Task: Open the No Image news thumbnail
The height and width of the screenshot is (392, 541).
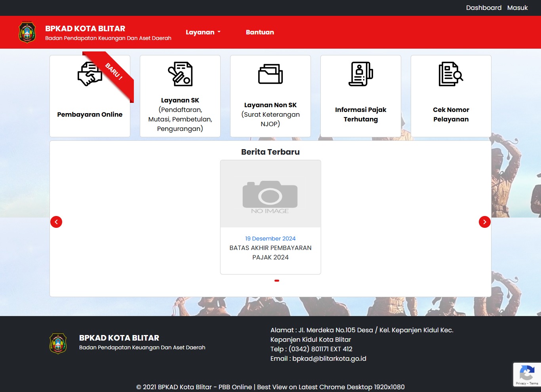Action: click(270, 194)
